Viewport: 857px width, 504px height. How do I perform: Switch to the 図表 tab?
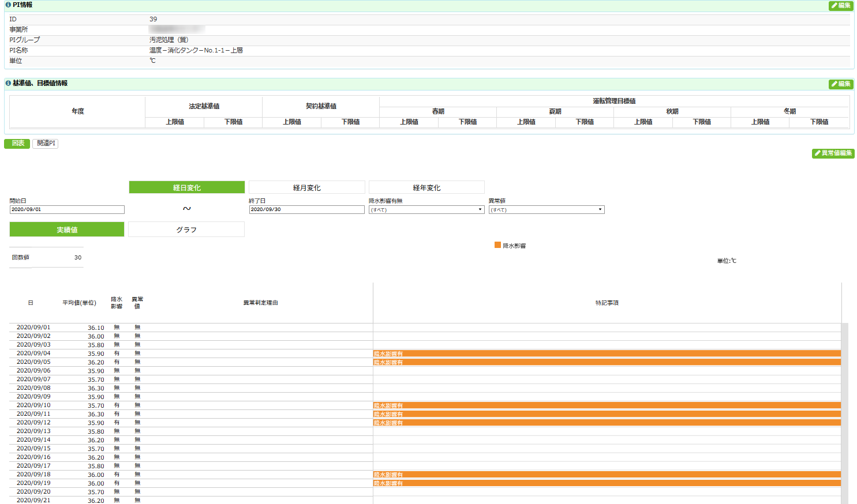[x=17, y=143]
